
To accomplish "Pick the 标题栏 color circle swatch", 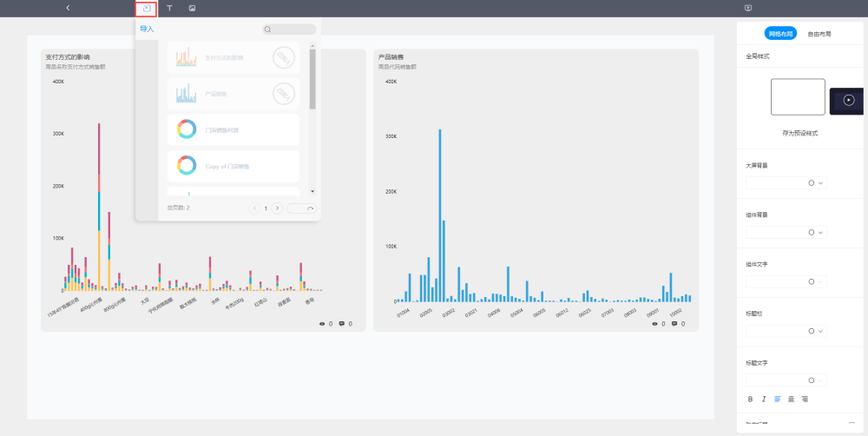I will (x=812, y=331).
